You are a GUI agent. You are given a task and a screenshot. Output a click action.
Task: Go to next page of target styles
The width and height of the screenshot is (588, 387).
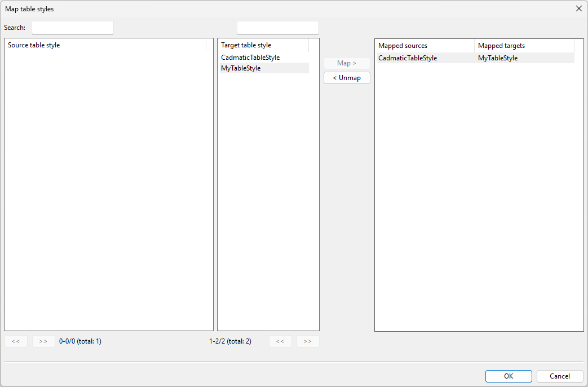coord(308,341)
